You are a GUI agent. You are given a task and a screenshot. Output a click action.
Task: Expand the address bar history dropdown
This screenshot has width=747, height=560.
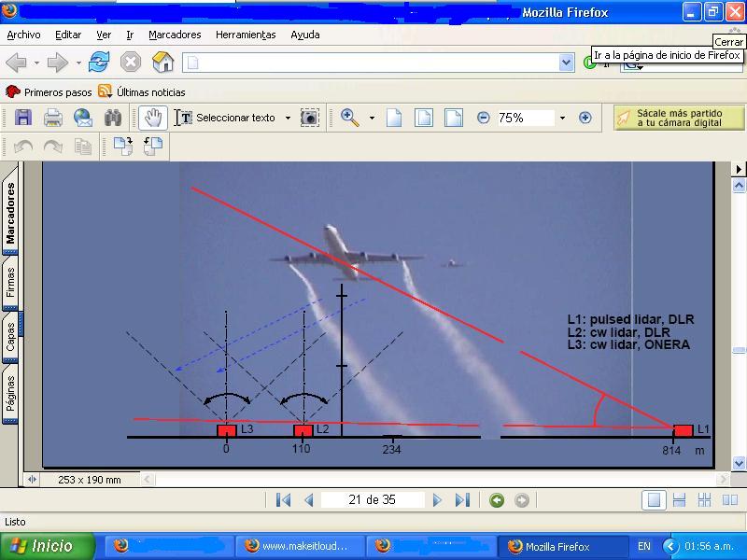click(566, 63)
